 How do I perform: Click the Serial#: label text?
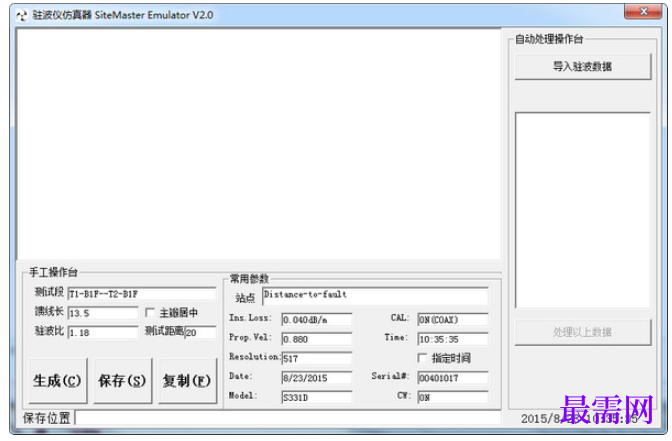click(x=390, y=376)
